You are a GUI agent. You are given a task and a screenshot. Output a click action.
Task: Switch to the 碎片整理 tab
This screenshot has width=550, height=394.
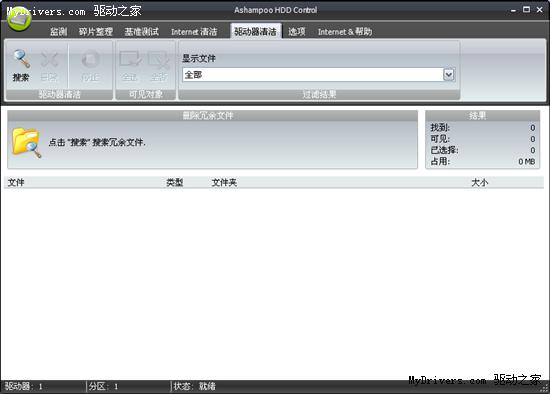[96, 32]
